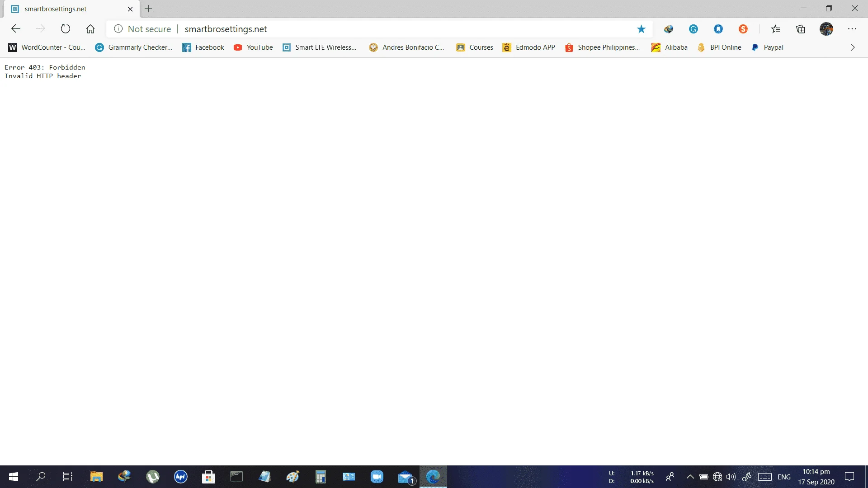Open Task View on the taskbar
The image size is (868, 488).
[x=68, y=477]
